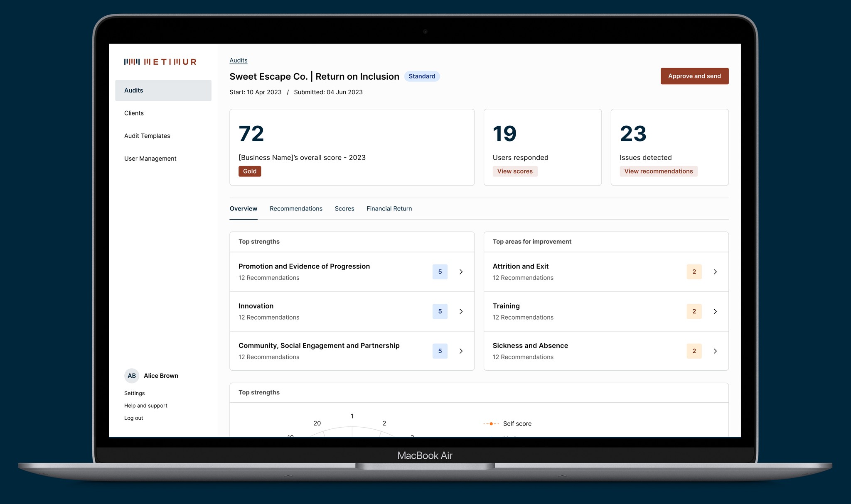This screenshot has width=851, height=504.
Task: Click the AB user avatar
Action: click(132, 376)
